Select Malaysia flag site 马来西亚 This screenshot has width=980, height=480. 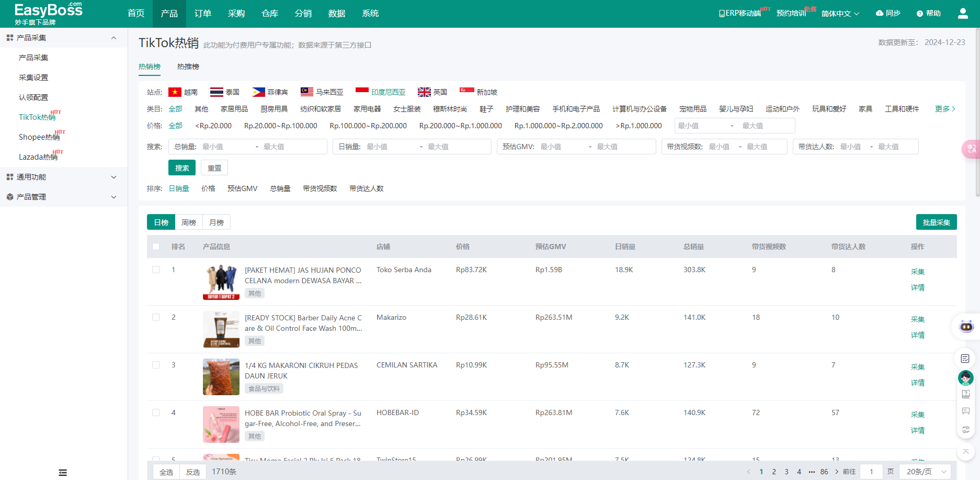click(322, 92)
